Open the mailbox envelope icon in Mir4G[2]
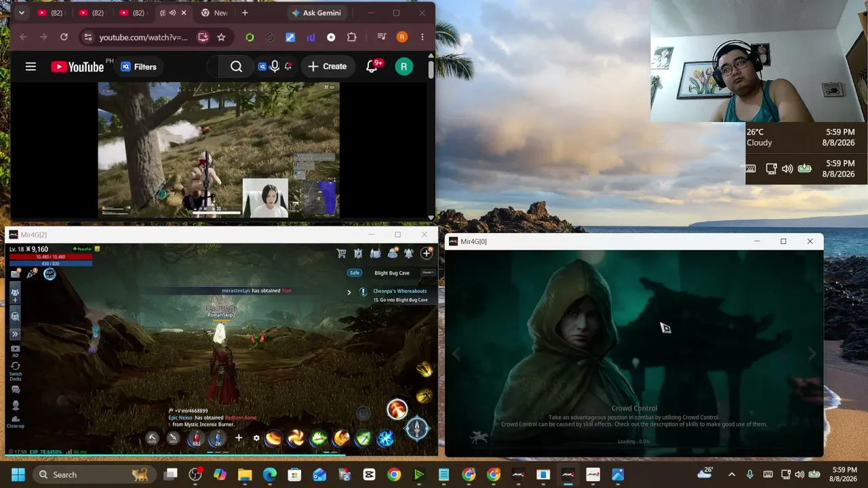The height and width of the screenshot is (488, 868). [15, 274]
